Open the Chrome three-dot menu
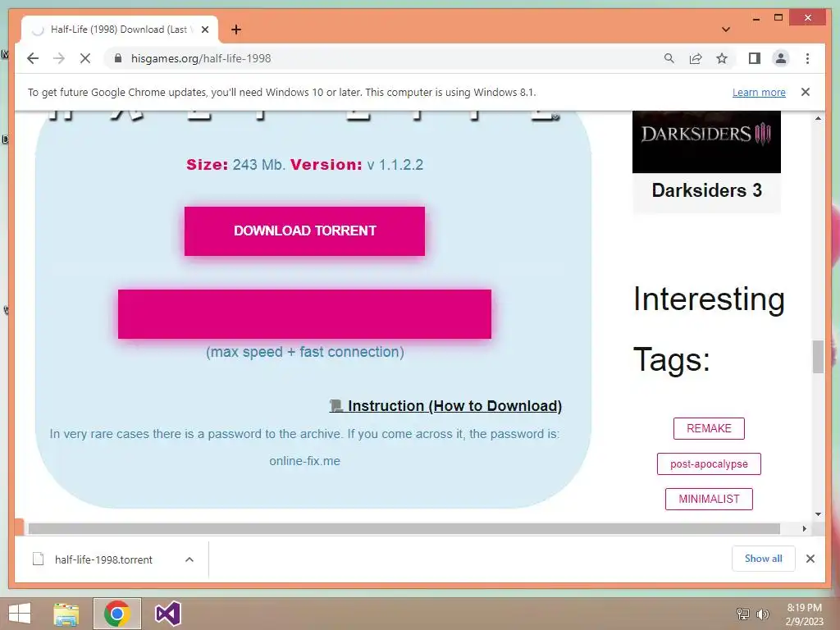This screenshot has height=630, width=840. [x=807, y=58]
